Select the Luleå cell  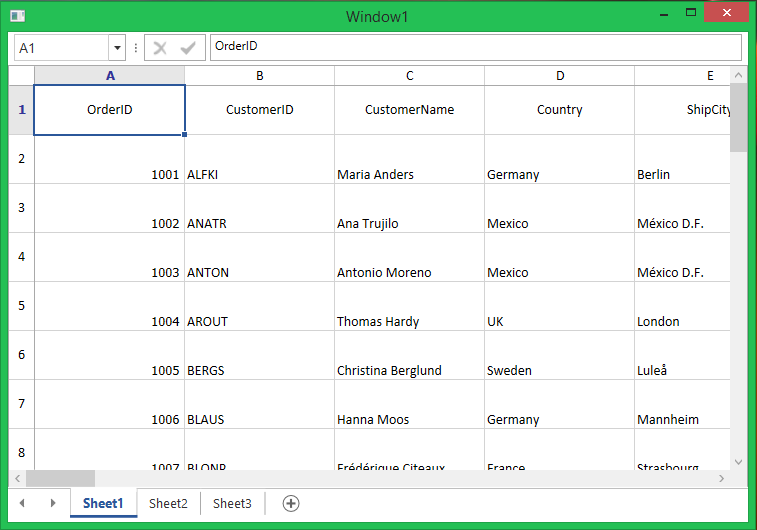tap(683, 355)
